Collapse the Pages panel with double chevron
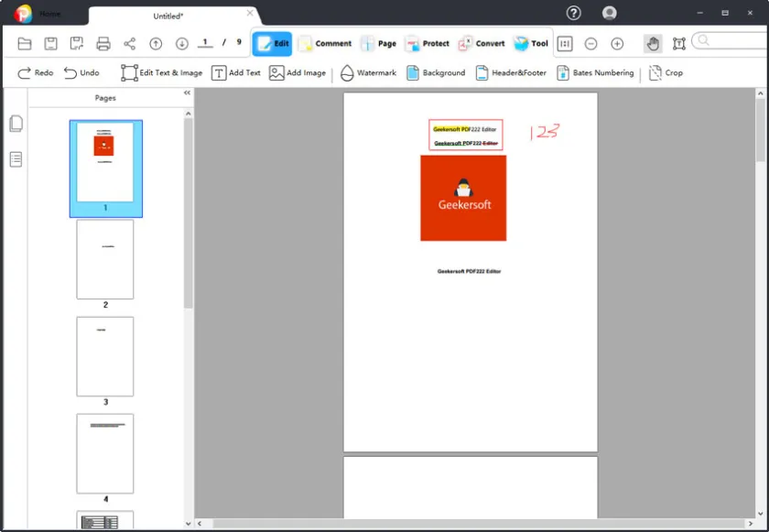The height and width of the screenshot is (532, 769). (x=187, y=93)
